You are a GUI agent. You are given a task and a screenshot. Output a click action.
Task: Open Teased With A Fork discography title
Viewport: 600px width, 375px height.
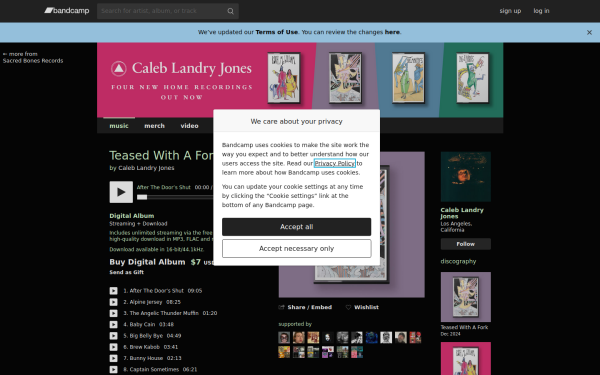coord(464,328)
